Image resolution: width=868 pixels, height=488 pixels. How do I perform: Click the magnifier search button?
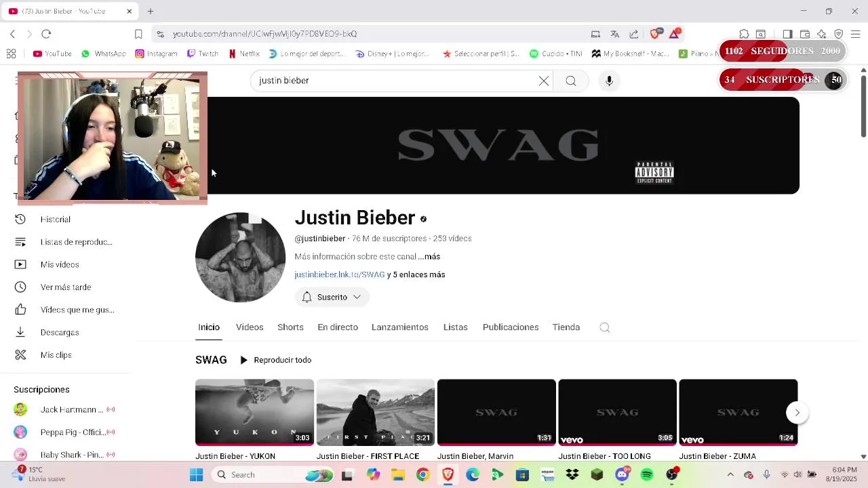click(571, 81)
